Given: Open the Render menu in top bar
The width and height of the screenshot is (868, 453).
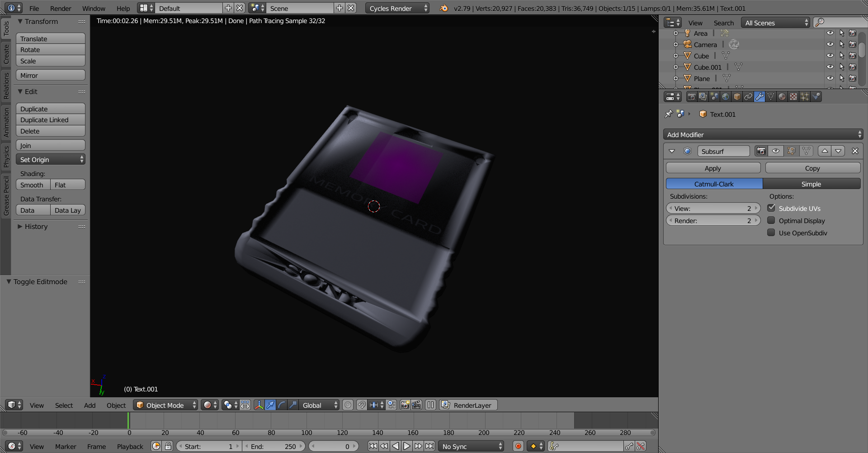Looking at the screenshot, I should point(61,8).
